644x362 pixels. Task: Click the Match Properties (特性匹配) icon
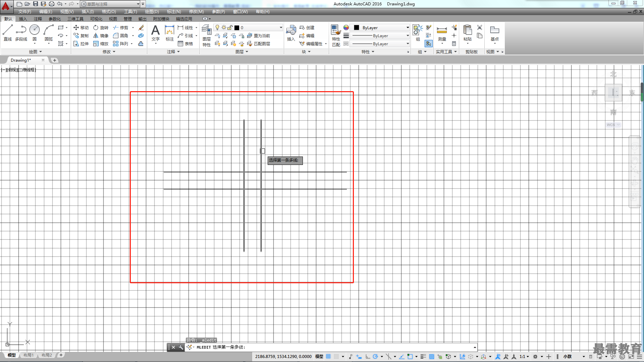tap(336, 36)
